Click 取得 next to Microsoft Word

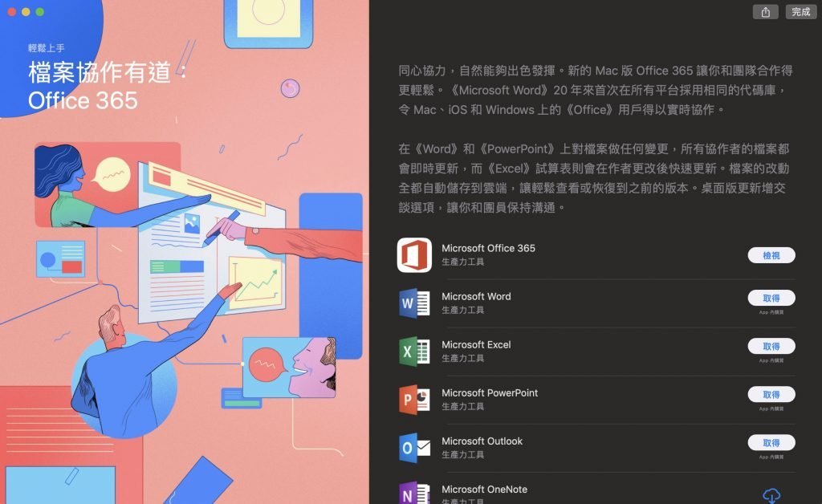click(x=771, y=298)
